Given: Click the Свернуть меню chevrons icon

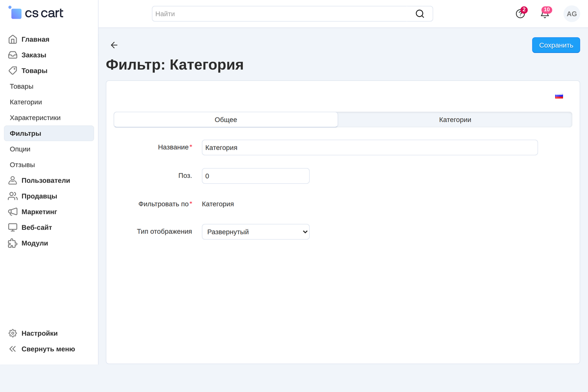Looking at the screenshot, I should [13, 349].
